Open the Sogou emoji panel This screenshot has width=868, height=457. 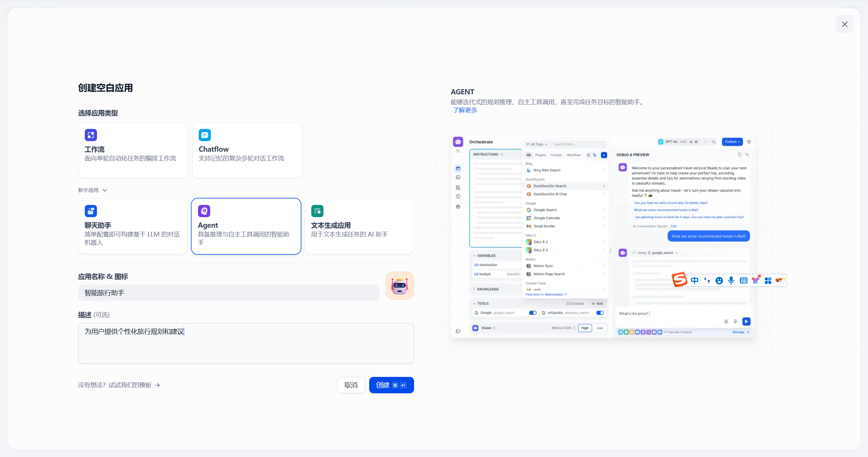(719, 281)
